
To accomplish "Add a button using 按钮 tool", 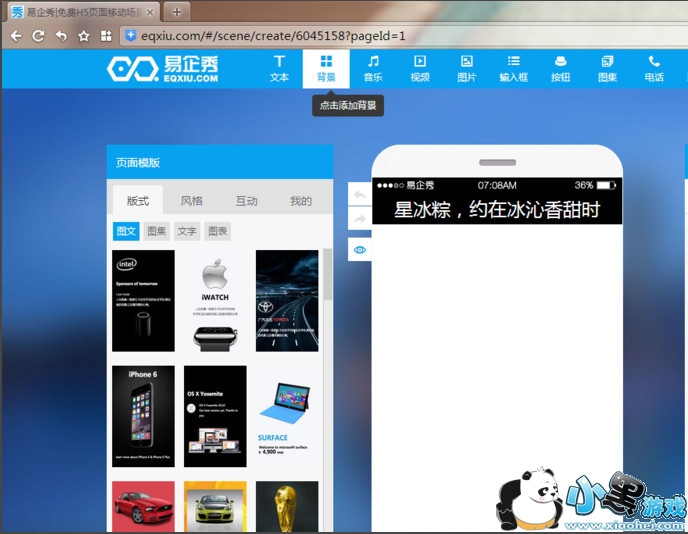I will [x=560, y=68].
